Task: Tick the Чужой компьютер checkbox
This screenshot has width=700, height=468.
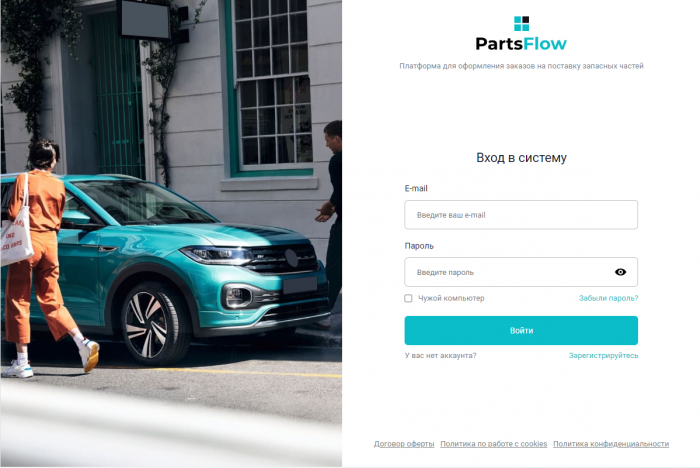Action: (x=408, y=298)
